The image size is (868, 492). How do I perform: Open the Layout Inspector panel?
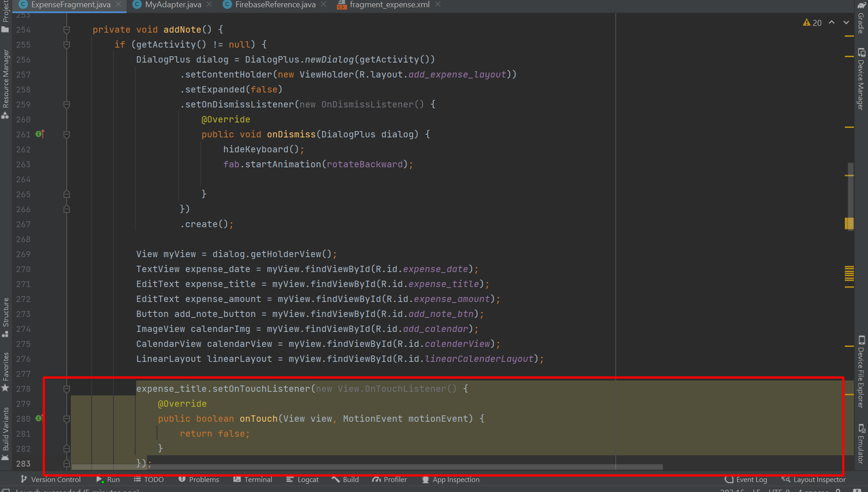tap(814, 479)
